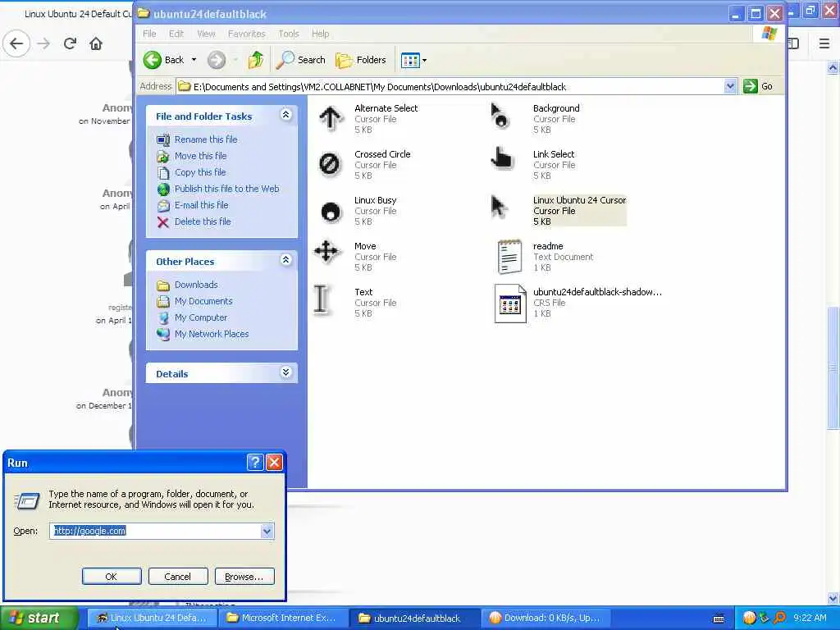Select Linux Ubuntu 24 Cursor file icon
840x630 pixels.
(x=500, y=208)
